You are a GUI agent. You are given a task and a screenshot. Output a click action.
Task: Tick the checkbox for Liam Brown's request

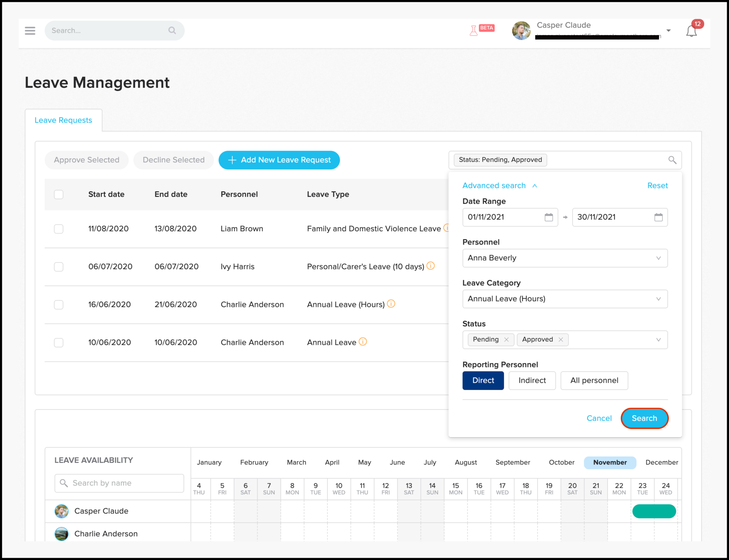[59, 229]
